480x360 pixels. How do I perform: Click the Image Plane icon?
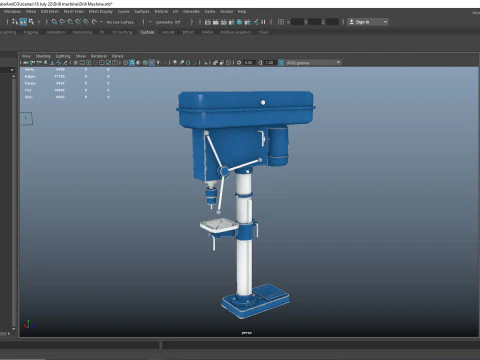coord(52,63)
